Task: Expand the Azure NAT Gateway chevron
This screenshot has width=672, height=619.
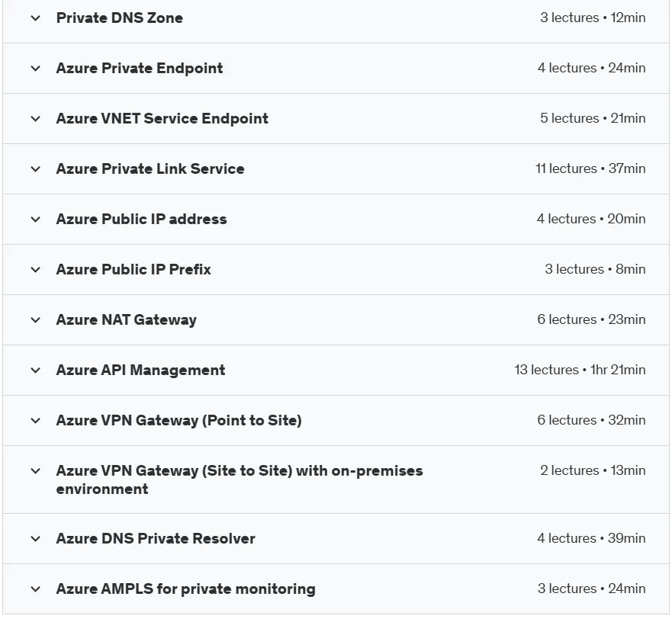Action: pos(36,320)
